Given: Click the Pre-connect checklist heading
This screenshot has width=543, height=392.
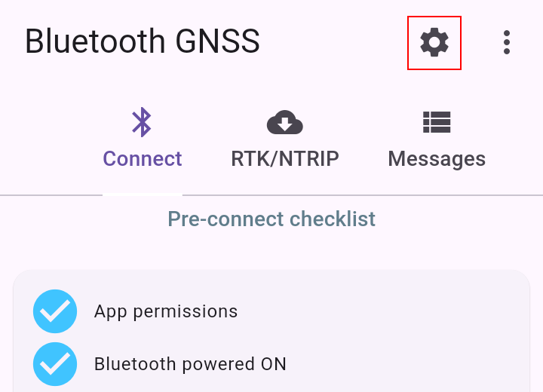Looking at the screenshot, I should coord(271,219).
